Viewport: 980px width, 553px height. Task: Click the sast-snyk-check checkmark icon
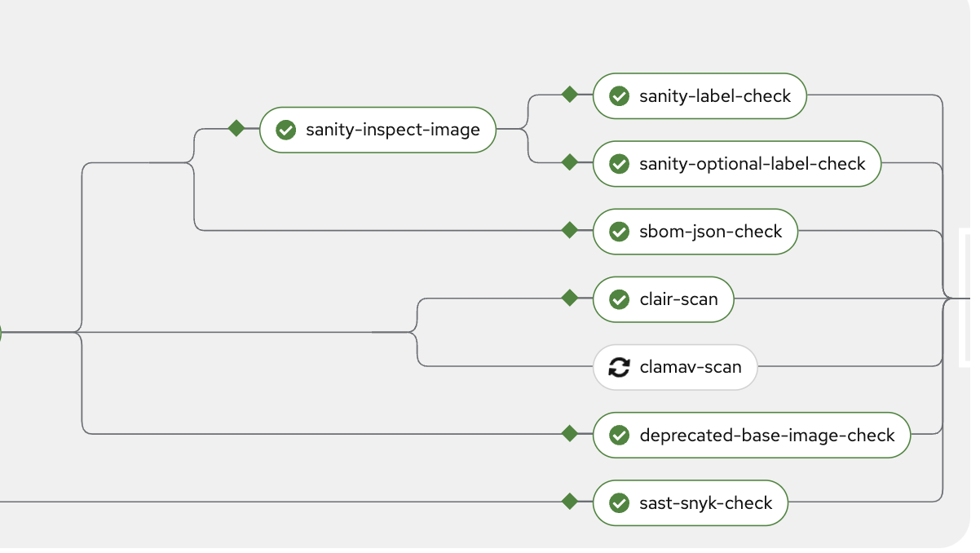click(x=620, y=502)
